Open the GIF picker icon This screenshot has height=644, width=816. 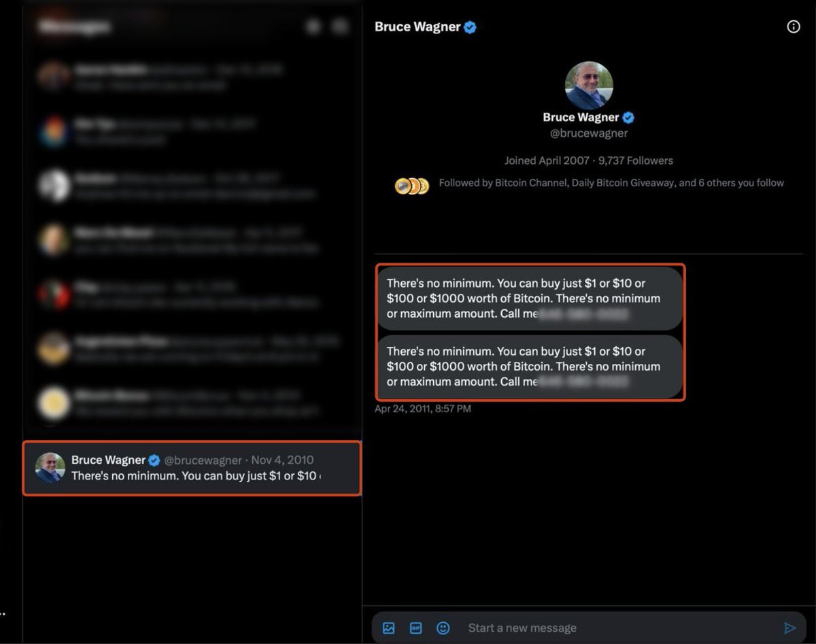pos(415,628)
